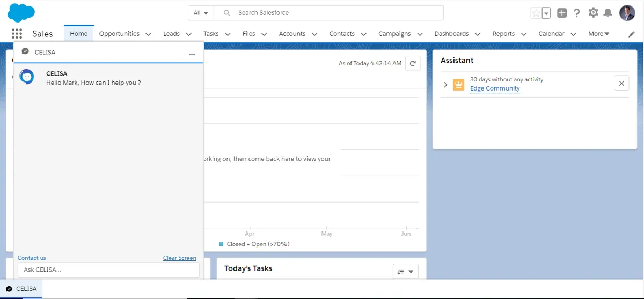Open the Campaigns tab
Viewport: 644px width, 299px height.
pos(394,33)
